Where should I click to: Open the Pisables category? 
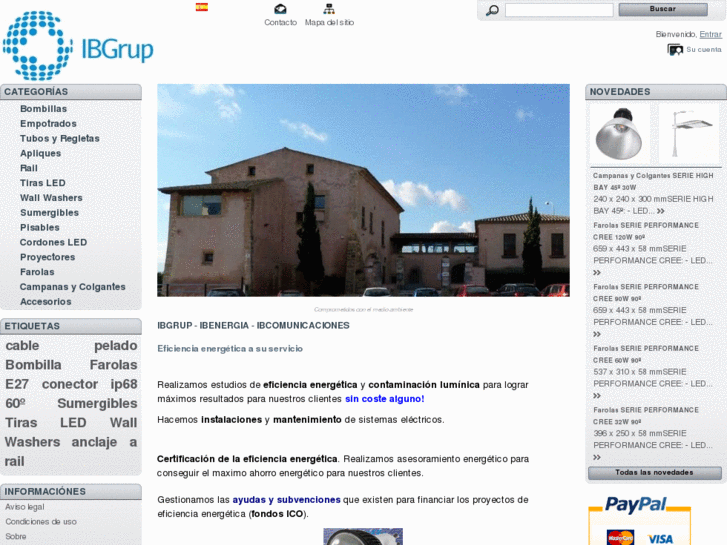pyautogui.click(x=39, y=228)
